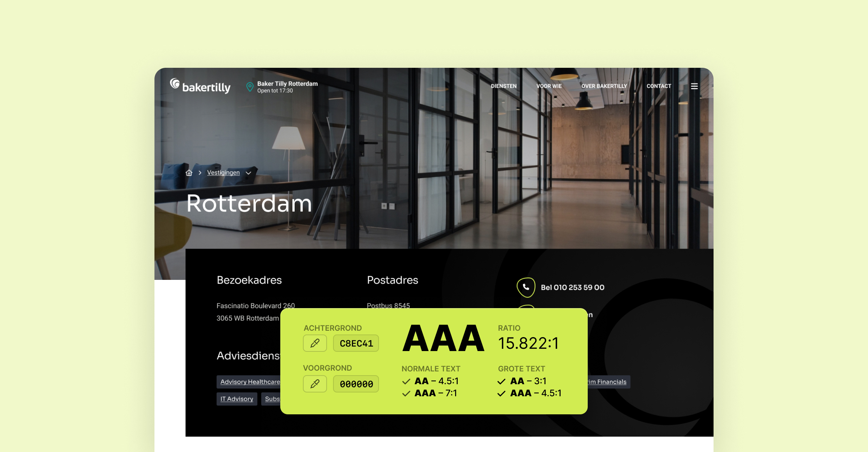
Task: Open the Voor wie menu
Action: click(549, 86)
